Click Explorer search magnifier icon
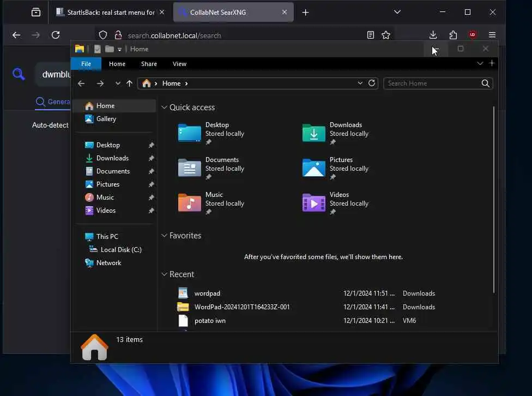532x396 pixels. (x=486, y=83)
